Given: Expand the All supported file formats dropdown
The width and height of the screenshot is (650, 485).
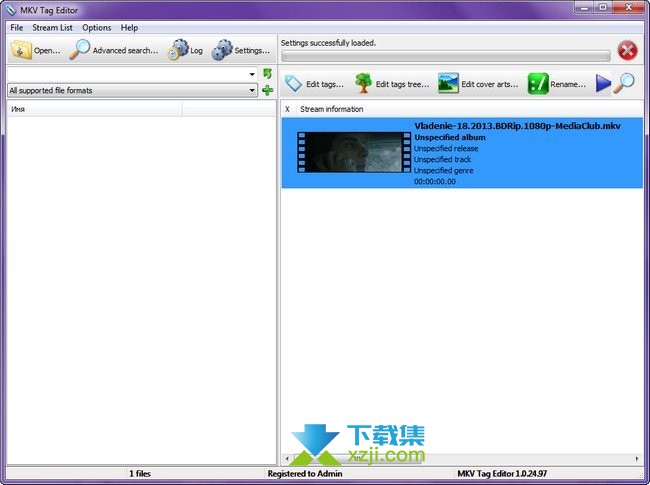Looking at the screenshot, I should click(253, 91).
